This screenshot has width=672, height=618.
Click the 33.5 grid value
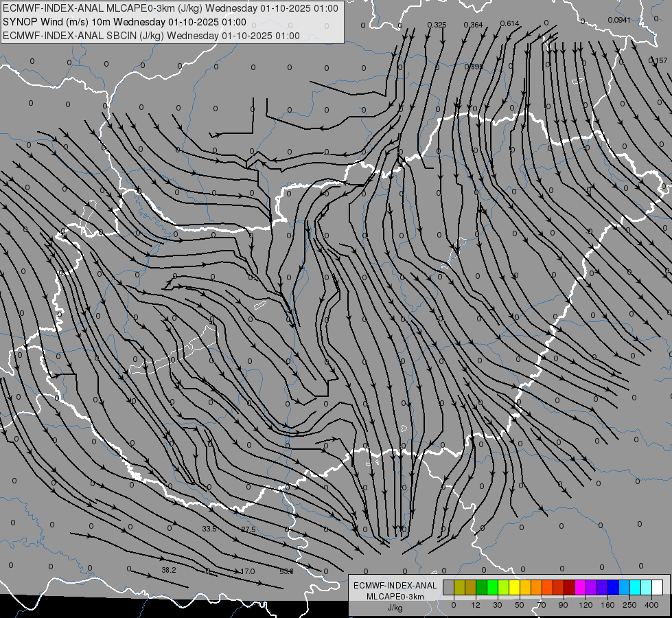(x=209, y=529)
